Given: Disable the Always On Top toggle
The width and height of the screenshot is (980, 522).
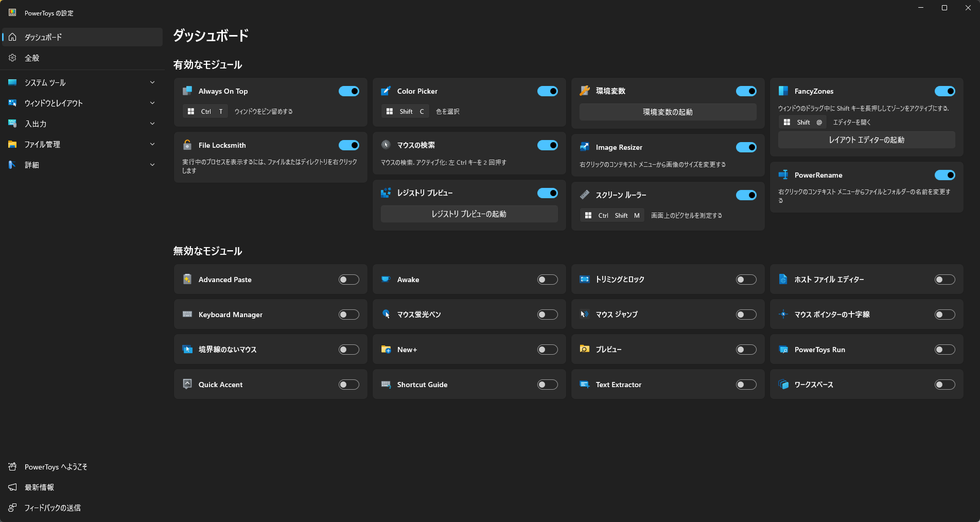Looking at the screenshot, I should coord(349,91).
